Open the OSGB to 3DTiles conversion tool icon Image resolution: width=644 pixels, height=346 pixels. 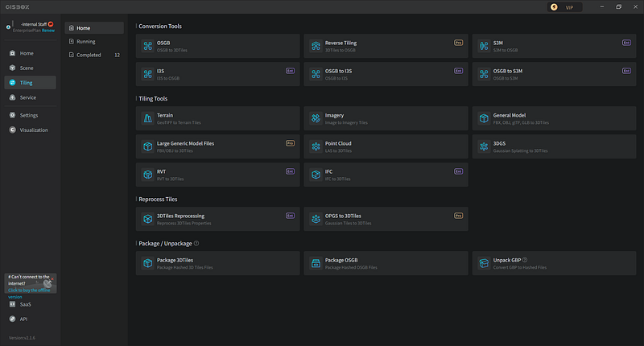pos(147,46)
